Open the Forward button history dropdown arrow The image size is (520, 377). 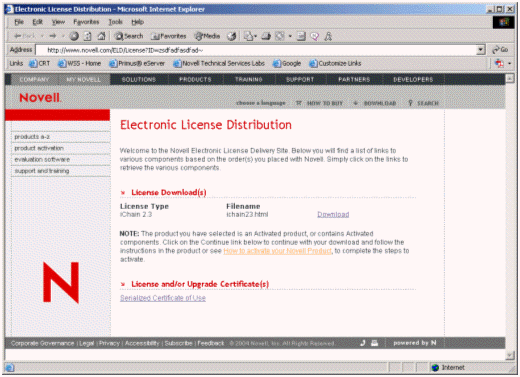pyautogui.click(x=63, y=36)
